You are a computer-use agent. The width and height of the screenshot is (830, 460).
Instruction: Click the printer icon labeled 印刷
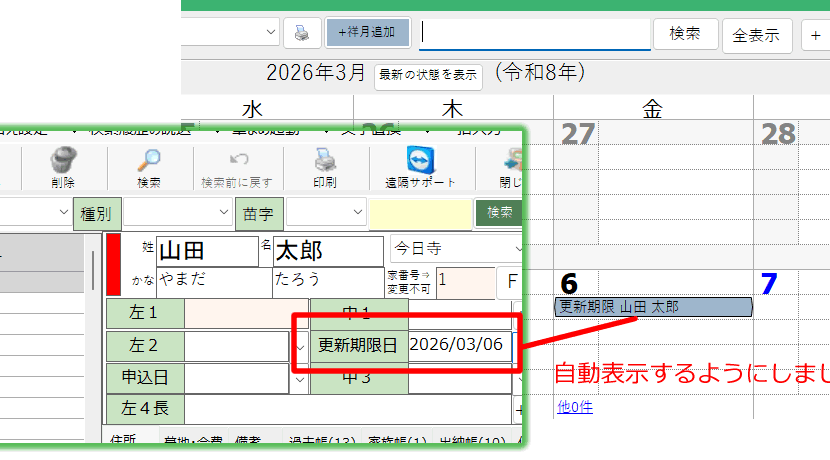pyautogui.click(x=324, y=161)
